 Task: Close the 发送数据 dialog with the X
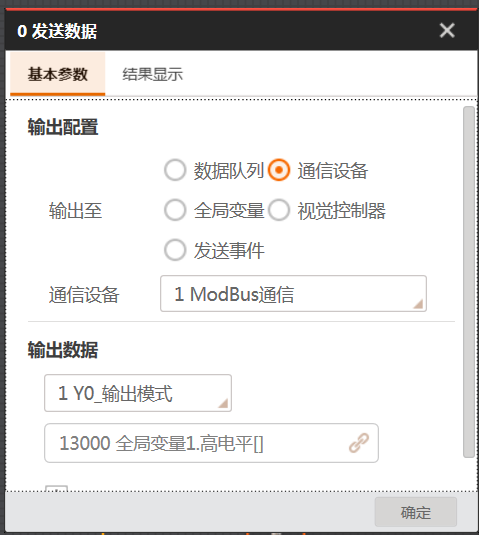pyautogui.click(x=447, y=30)
